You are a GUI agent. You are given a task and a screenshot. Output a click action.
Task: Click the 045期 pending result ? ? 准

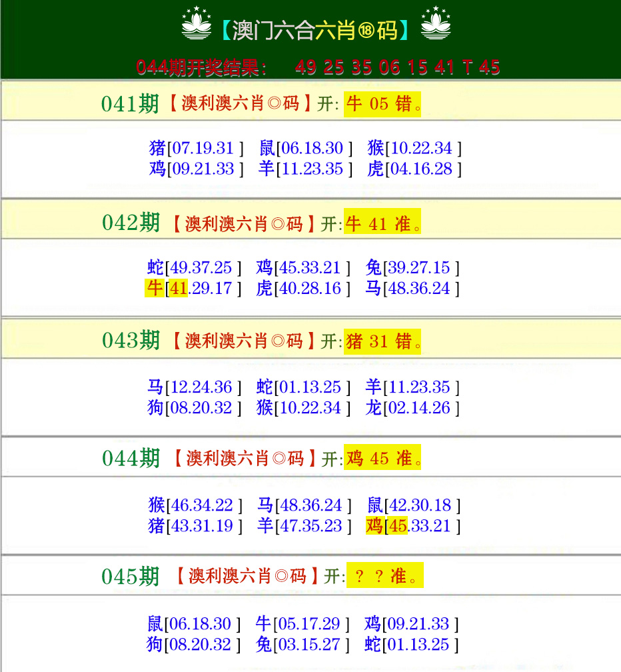[385, 575]
